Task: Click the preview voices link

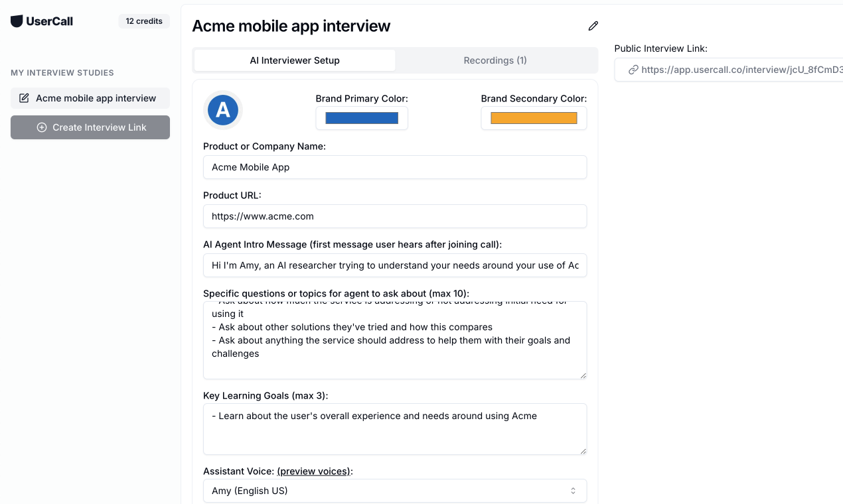Action: point(313,471)
